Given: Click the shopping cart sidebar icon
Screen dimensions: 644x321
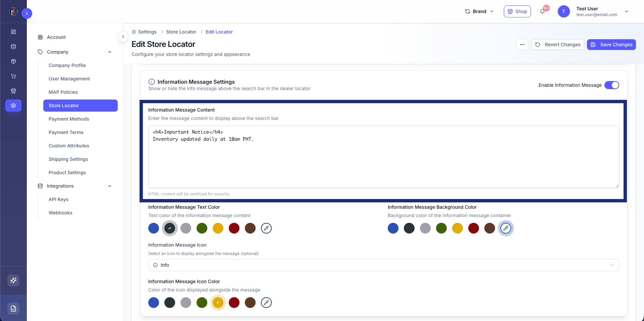Looking at the screenshot, I should point(13,76).
